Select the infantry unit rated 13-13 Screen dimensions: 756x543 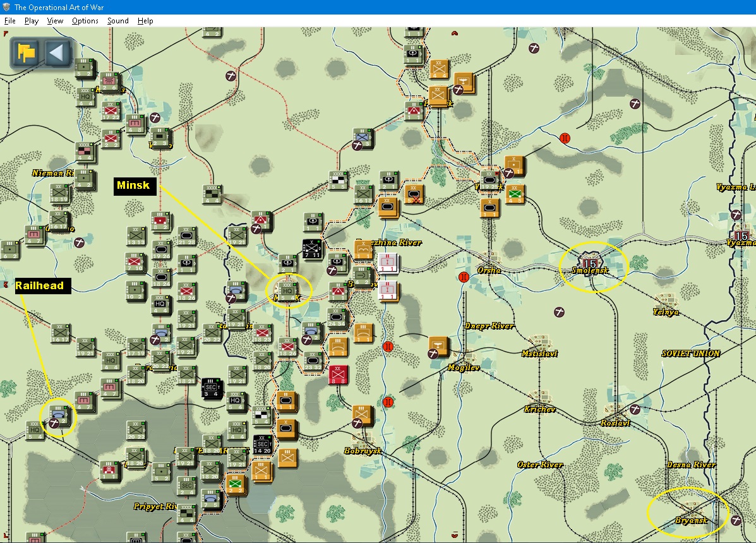(x=136, y=236)
